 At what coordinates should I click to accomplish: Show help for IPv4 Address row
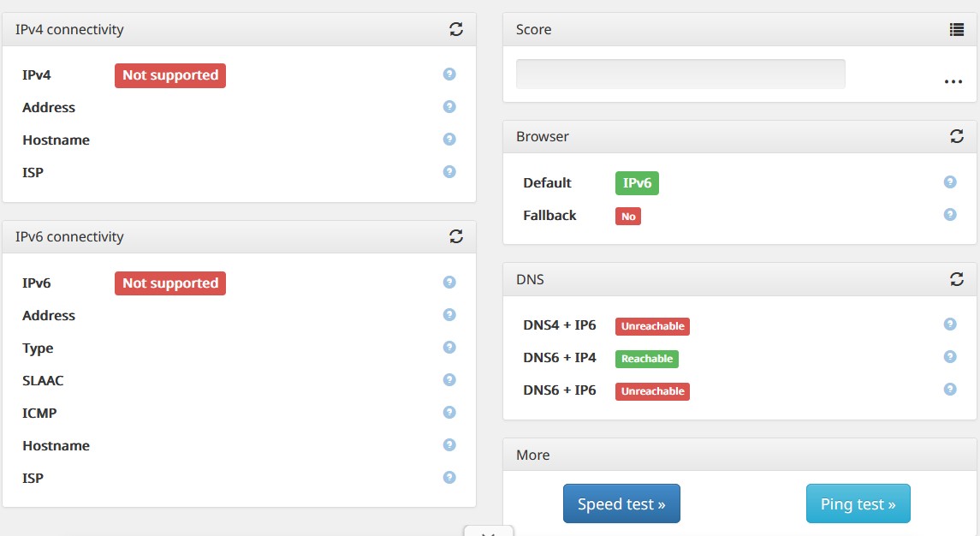449,107
